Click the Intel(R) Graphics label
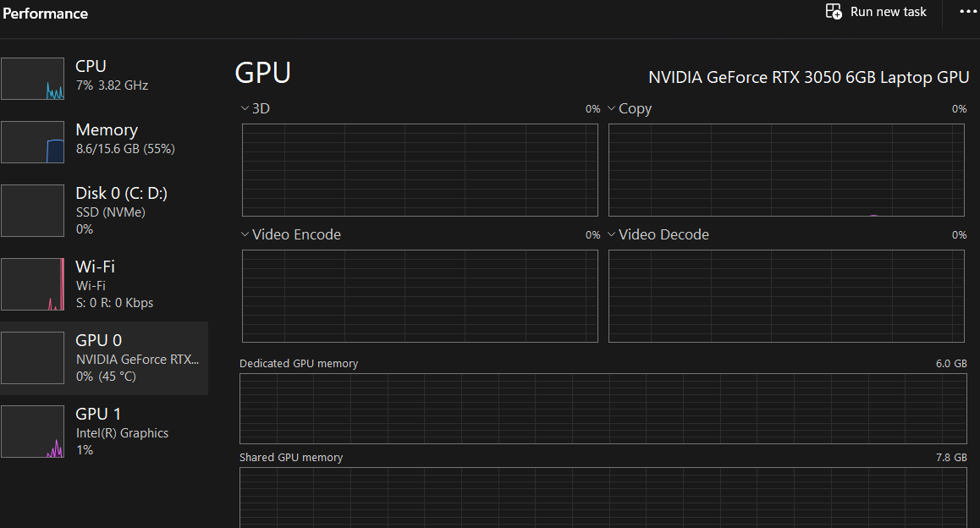Viewport: 980px width, 528px height. coord(122,433)
